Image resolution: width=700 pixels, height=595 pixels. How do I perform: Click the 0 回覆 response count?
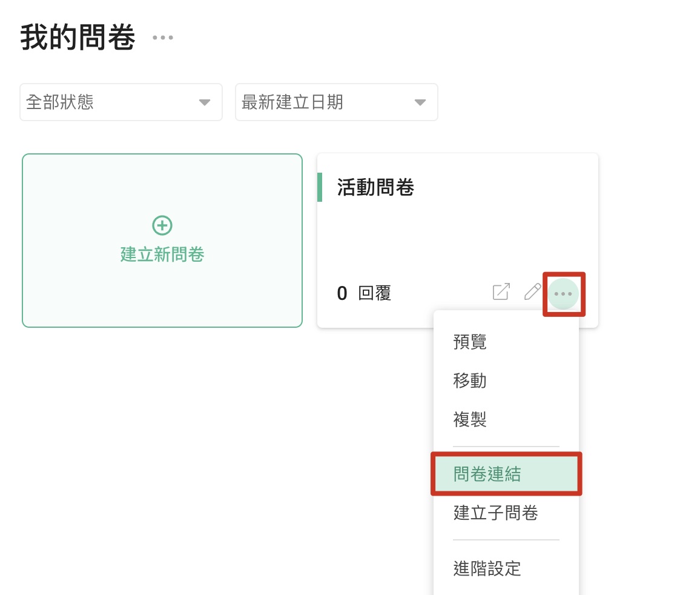click(364, 294)
